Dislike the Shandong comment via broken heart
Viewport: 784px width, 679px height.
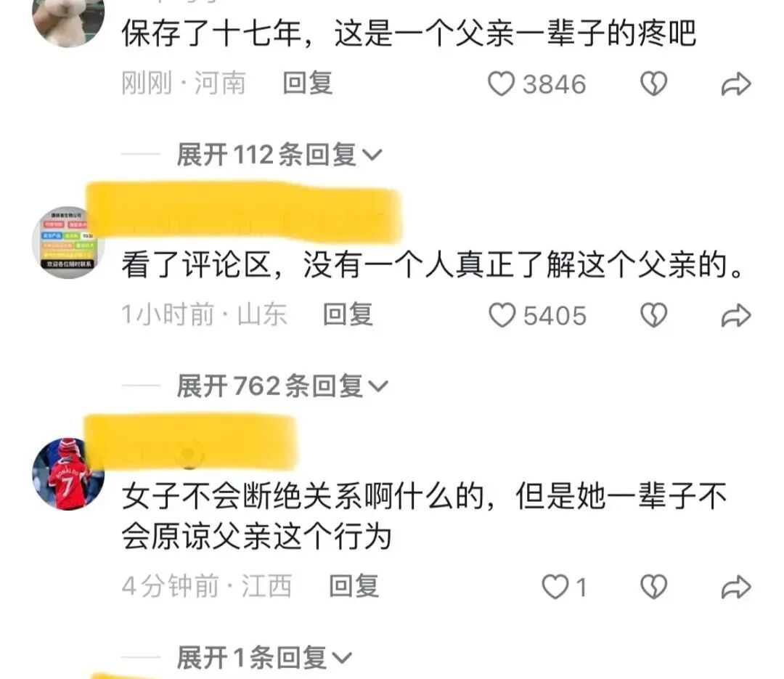[653, 315]
